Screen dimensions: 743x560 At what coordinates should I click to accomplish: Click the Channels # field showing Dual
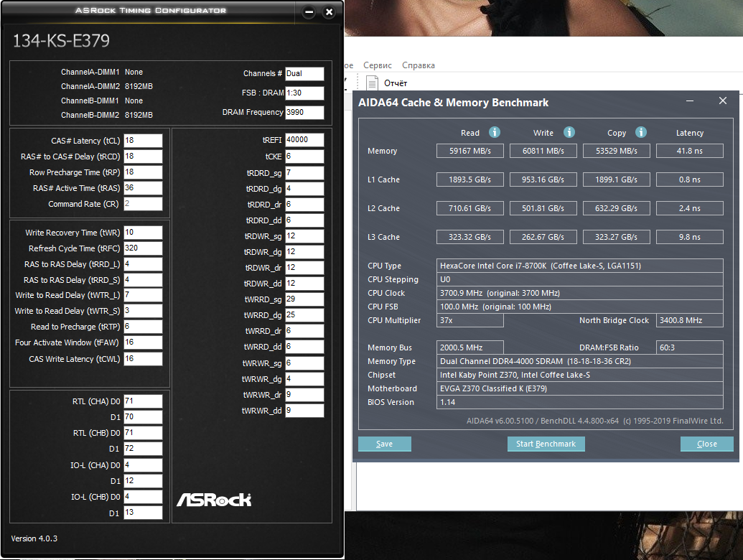click(304, 73)
